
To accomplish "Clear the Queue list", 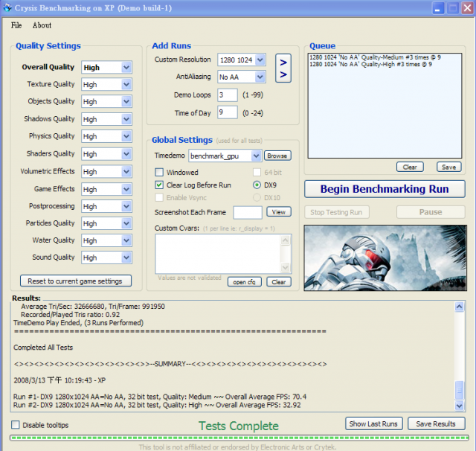I will (410, 167).
